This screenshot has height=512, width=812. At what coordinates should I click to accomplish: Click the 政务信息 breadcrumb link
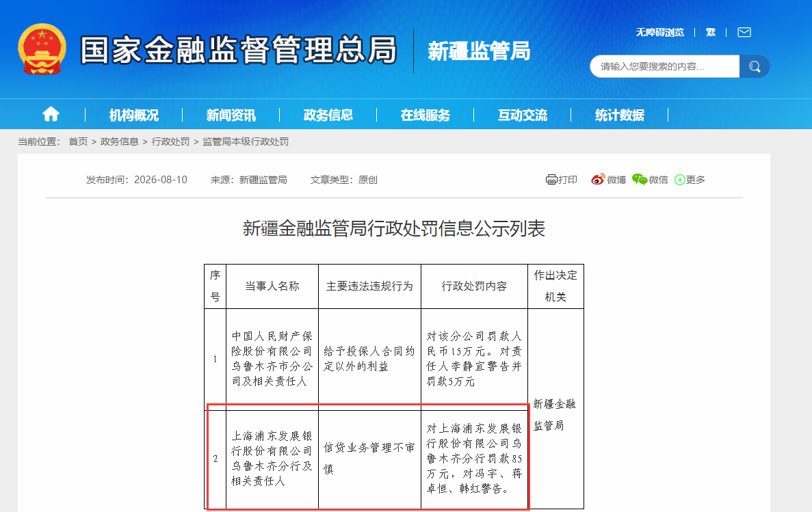pyautogui.click(x=120, y=142)
